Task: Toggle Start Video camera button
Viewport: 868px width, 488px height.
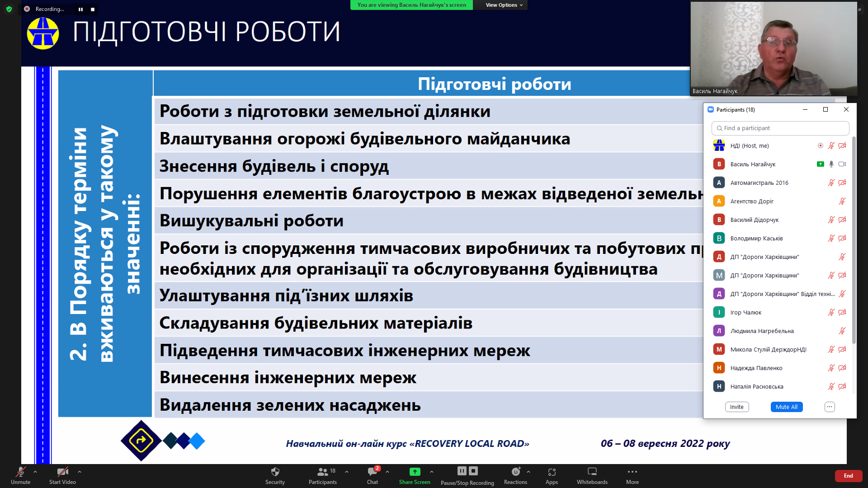Action: tap(62, 472)
